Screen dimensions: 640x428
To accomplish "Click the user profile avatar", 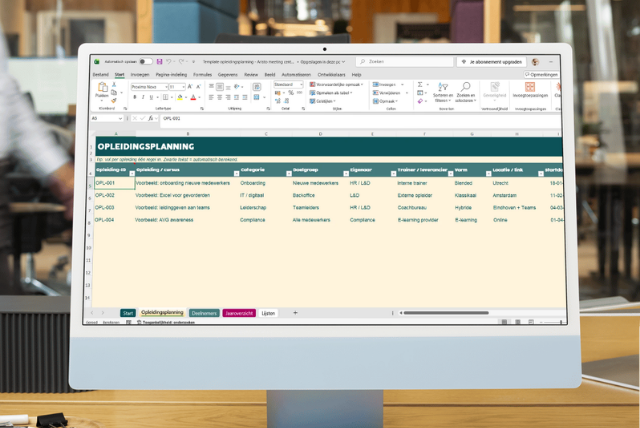I will tap(535, 62).
